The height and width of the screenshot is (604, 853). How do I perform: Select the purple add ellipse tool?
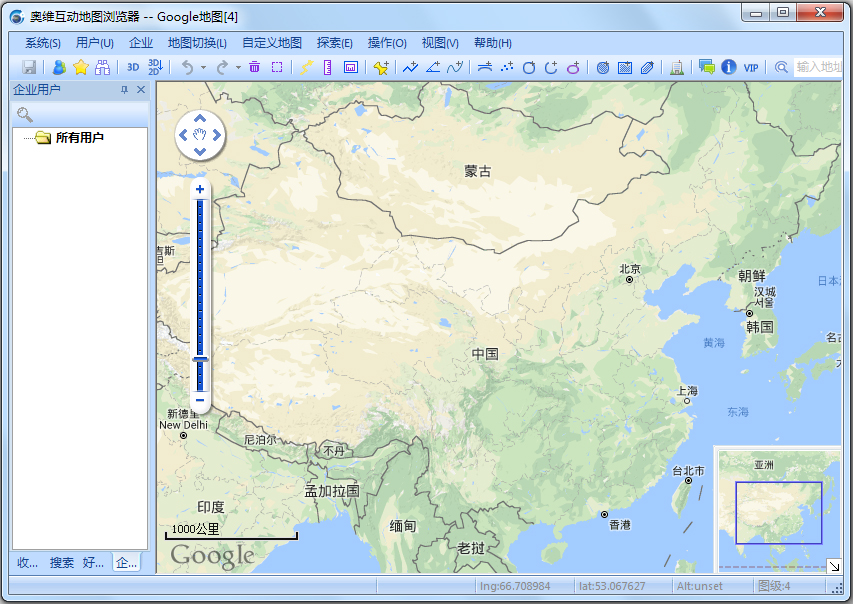pos(573,67)
